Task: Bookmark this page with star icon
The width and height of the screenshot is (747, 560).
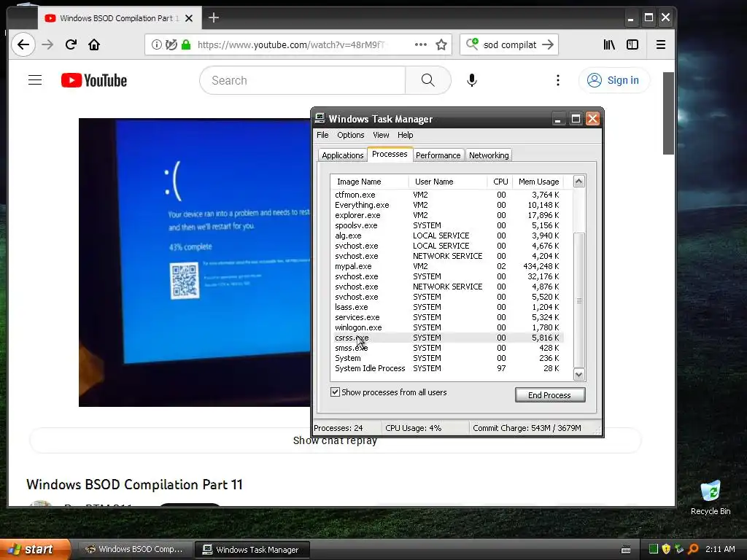Action: (441, 44)
